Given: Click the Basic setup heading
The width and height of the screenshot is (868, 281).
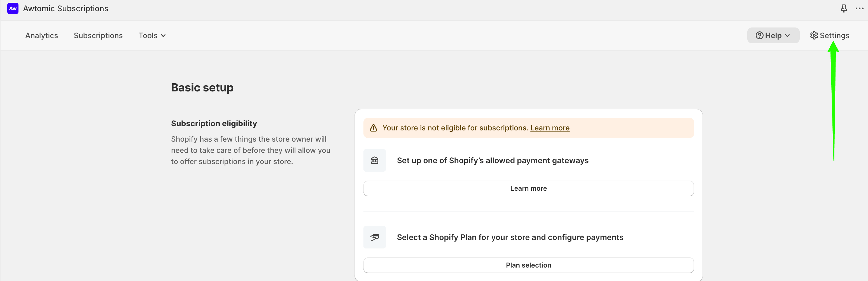Looking at the screenshot, I should click(202, 87).
